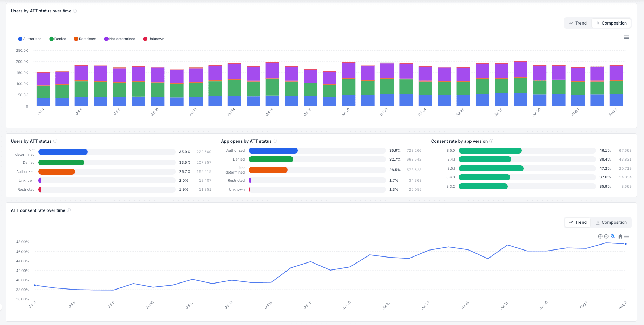
Task: Show info for Consent rate by app version
Action: tap(491, 141)
